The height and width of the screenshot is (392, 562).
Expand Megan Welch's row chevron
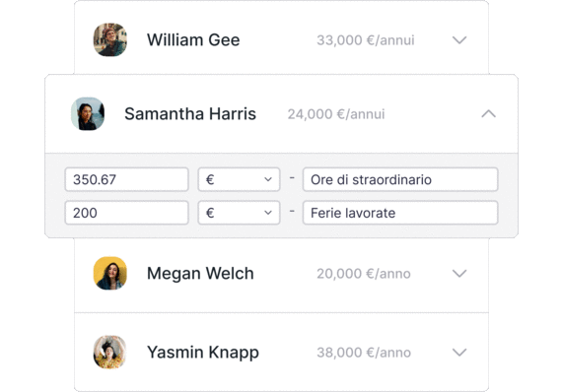pyautogui.click(x=459, y=274)
